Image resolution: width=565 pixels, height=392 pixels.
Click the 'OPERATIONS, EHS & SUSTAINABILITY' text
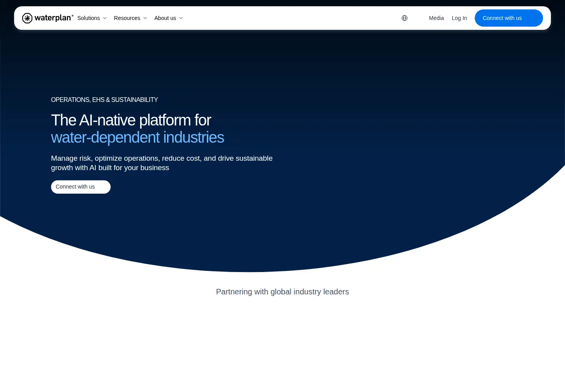point(104,100)
